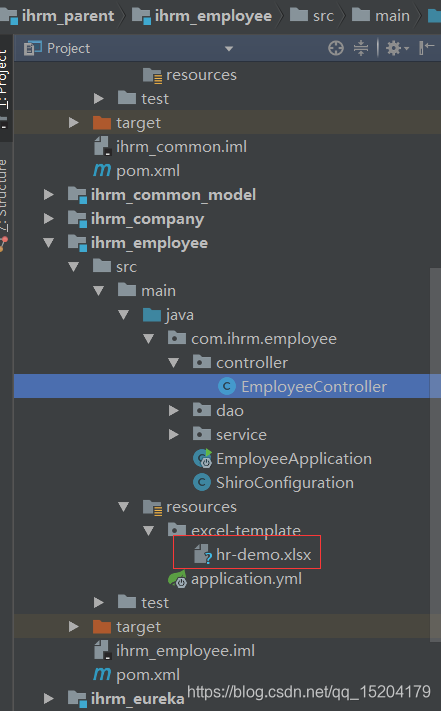Click the locate current file target icon
Viewport: 441px width, 711px height.
pos(336,48)
